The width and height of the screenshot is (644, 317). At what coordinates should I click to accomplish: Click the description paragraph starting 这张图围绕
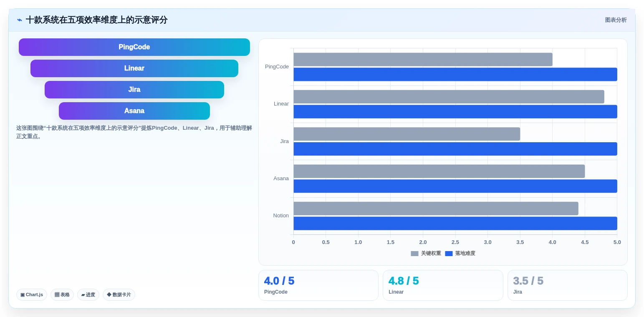(134, 132)
